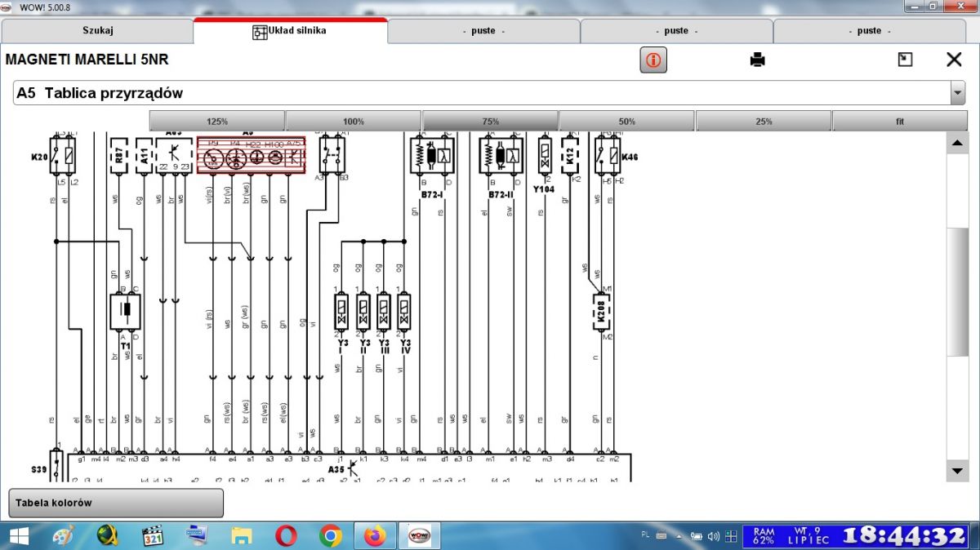Click the diagram scrollbar down arrow

click(x=957, y=471)
